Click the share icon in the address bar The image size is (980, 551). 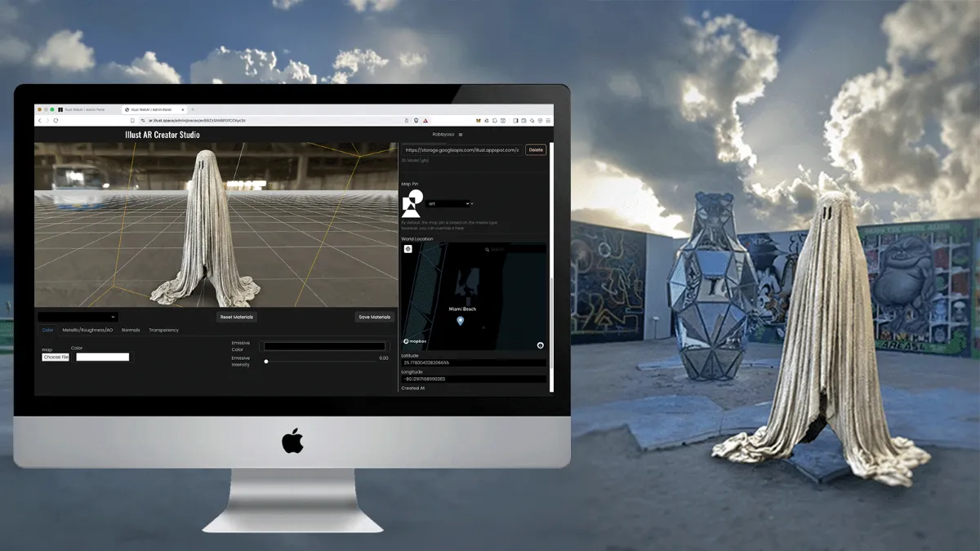click(407, 120)
